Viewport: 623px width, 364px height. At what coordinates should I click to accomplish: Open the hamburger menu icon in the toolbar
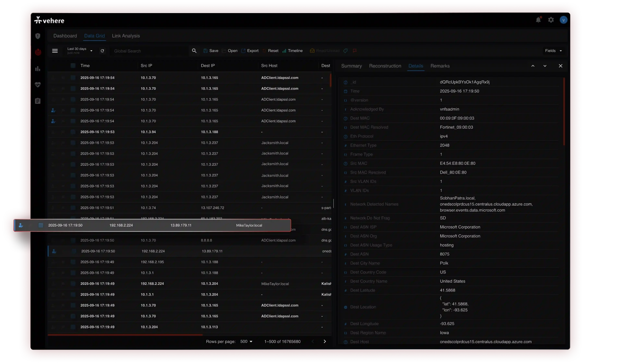(x=55, y=51)
